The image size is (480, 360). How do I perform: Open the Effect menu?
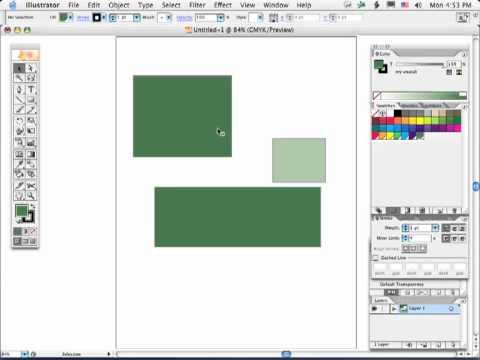[x=223, y=5]
